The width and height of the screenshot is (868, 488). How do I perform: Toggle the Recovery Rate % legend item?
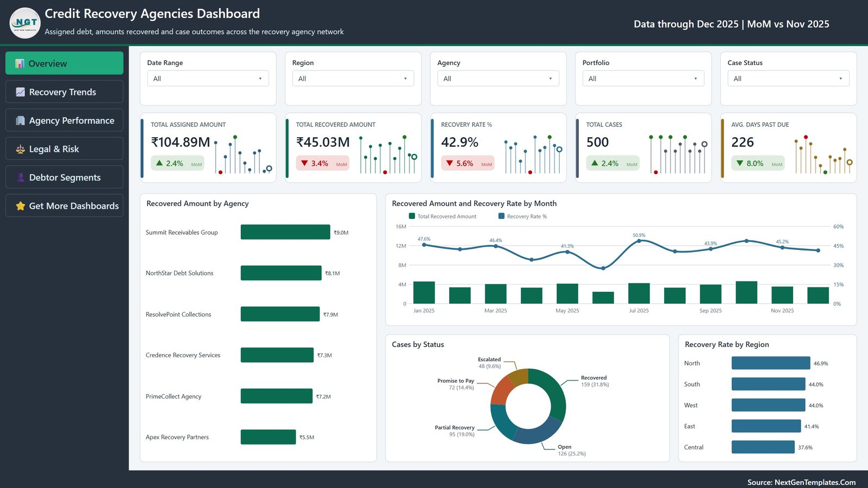pos(522,216)
